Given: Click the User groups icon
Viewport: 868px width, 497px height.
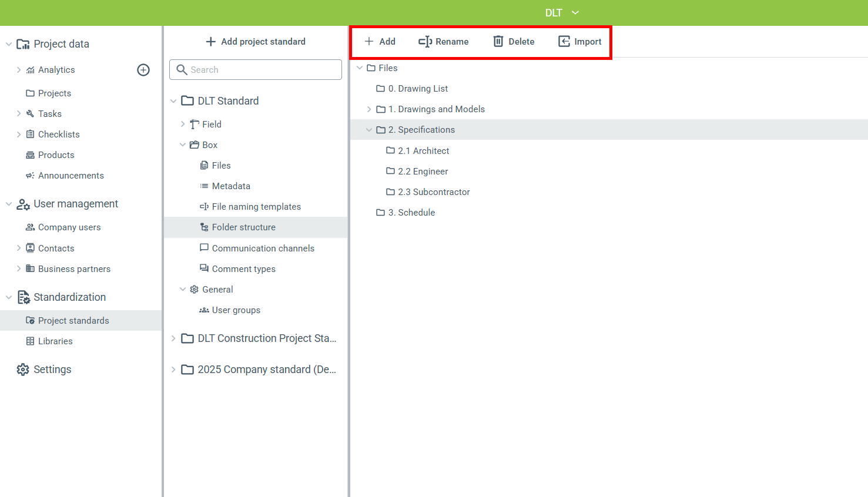Looking at the screenshot, I should pos(204,310).
